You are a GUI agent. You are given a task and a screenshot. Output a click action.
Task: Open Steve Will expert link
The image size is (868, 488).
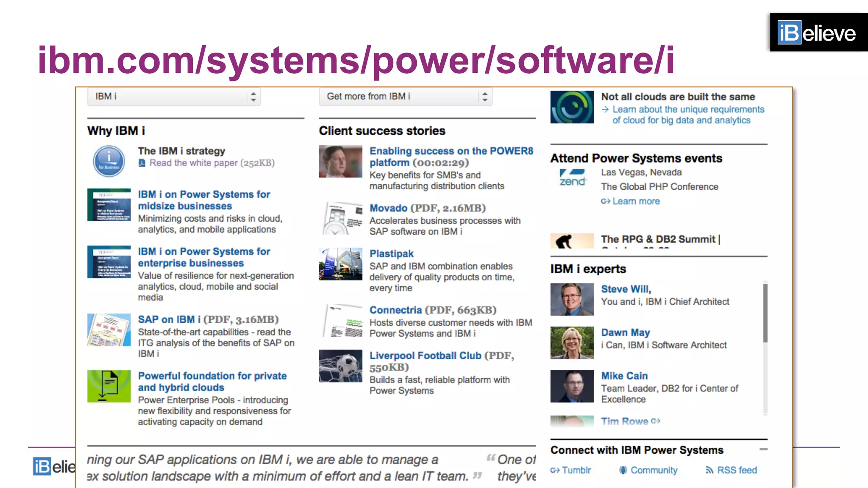click(x=626, y=289)
